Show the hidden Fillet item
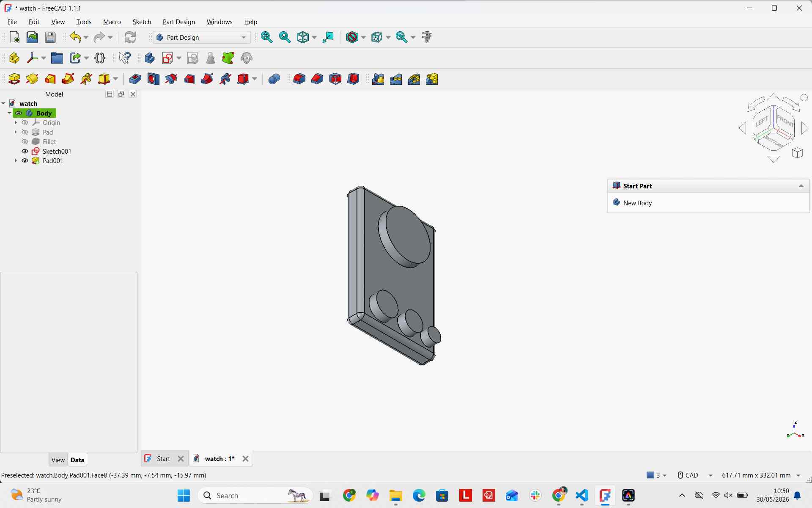812x508 pixels. pyautogui.click(x=25, y=142)
